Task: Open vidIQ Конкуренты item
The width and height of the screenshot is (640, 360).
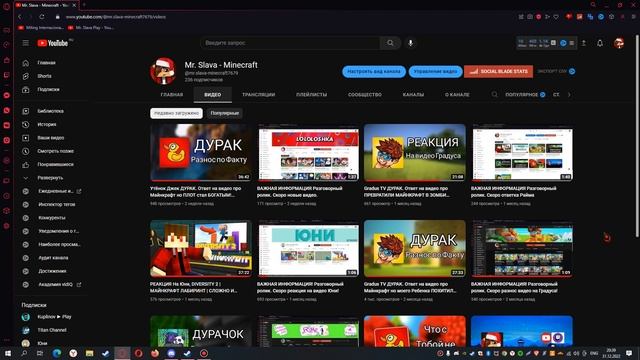Action: point(52,218)
